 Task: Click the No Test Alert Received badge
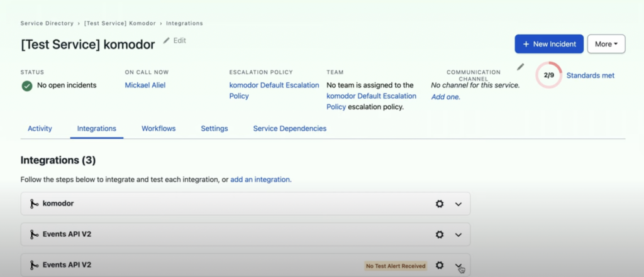pos(396,266)
